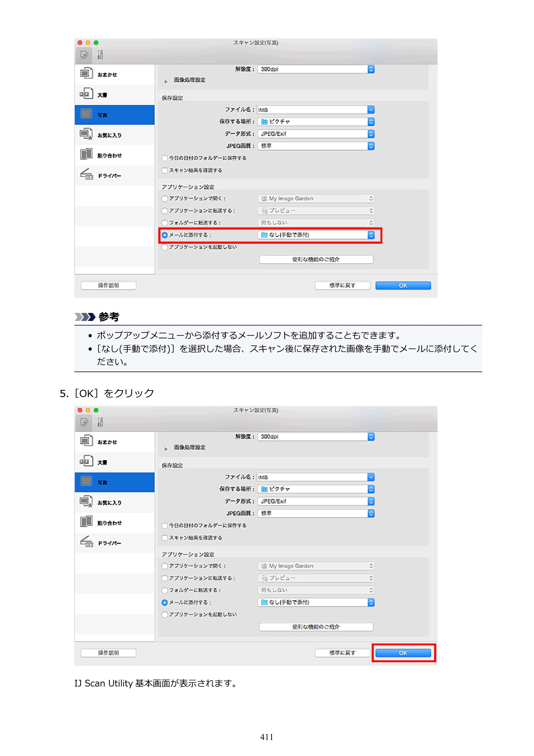
Task: Select おまかせ (Auto) icon in upper dialog sidebar
Action: [x=86, y=73]
